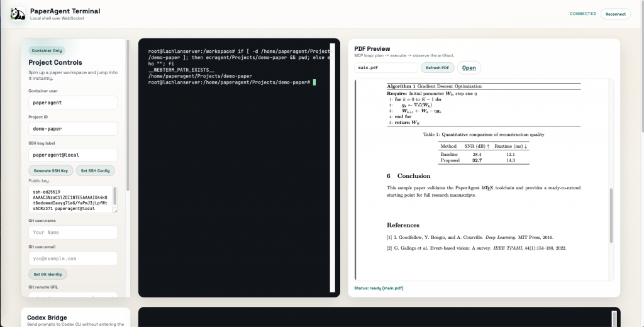Click the Project ID text field
The height and width of the screenshot is (327, 644).
73,128
